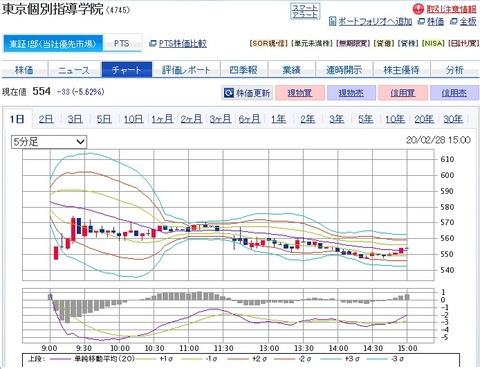480x369 pixels.
Task: Select the 東証1部 market tab
Action: [x=53, y=44]
